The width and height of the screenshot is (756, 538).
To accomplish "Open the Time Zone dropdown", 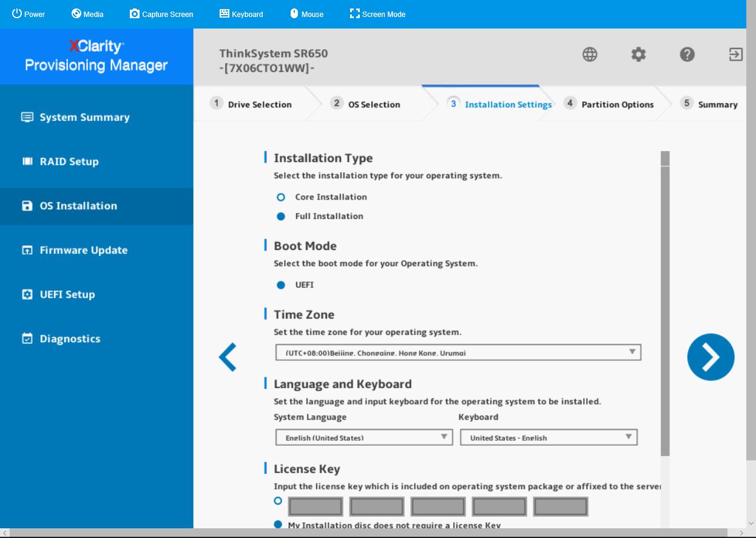I will coord(458,352).
